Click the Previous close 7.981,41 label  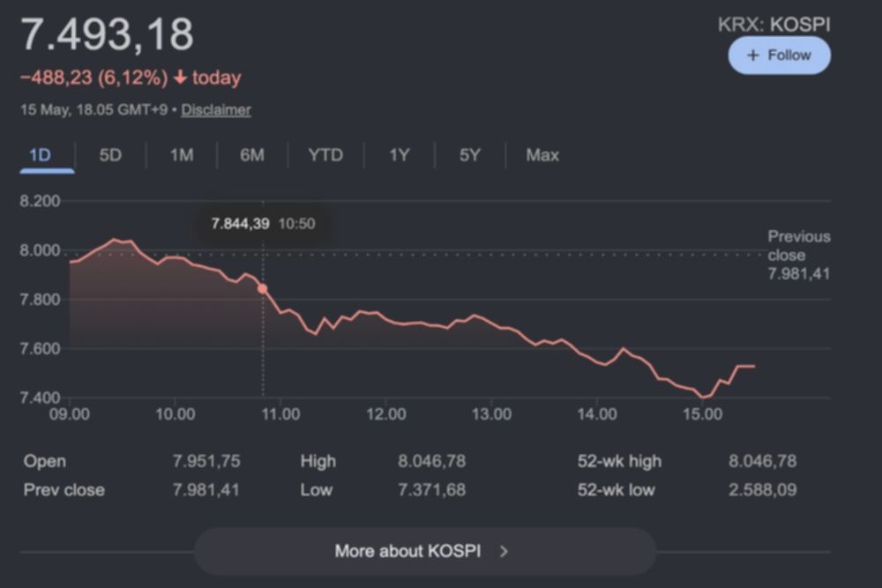[799, 256]
